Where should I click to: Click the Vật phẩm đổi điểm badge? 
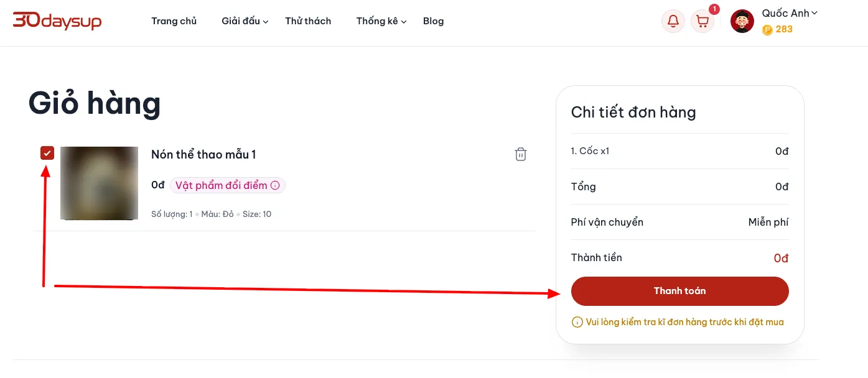pyautogui.click(x=228, y=185)
